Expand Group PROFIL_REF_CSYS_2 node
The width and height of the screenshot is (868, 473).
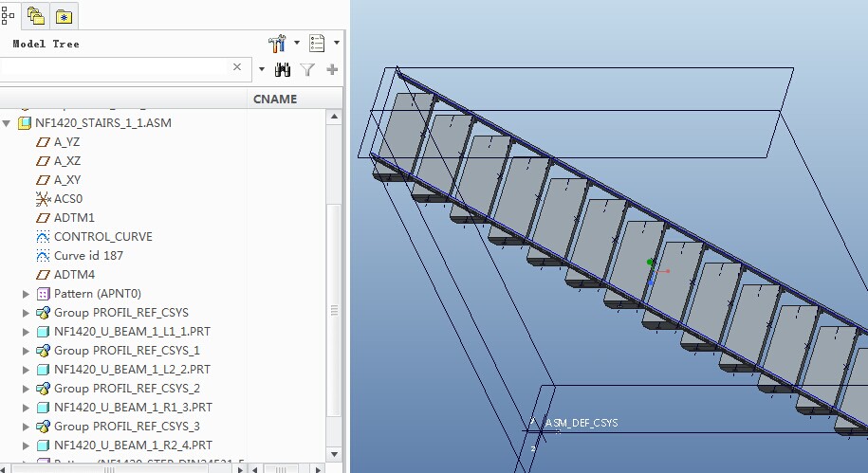[x=26, y=389]
